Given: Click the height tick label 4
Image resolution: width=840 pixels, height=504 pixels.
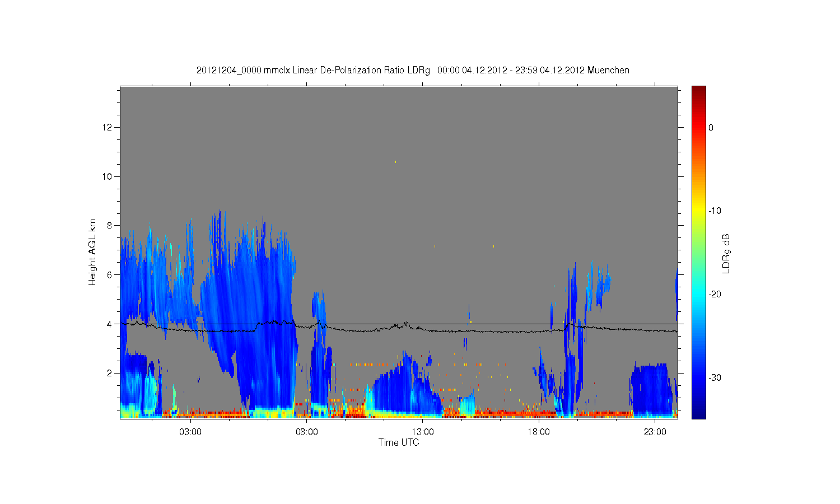Looking at the screenshot, I should [111, 324].
